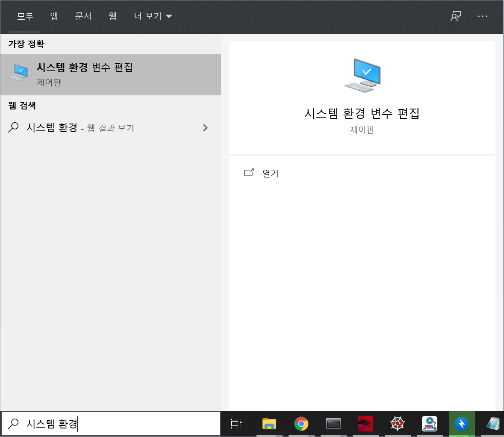Click 시스템 환경 웹 결과 보기 search suggestion
This screenshot has height=437, width=504.
pyautogui.click(x=111, y=128)
